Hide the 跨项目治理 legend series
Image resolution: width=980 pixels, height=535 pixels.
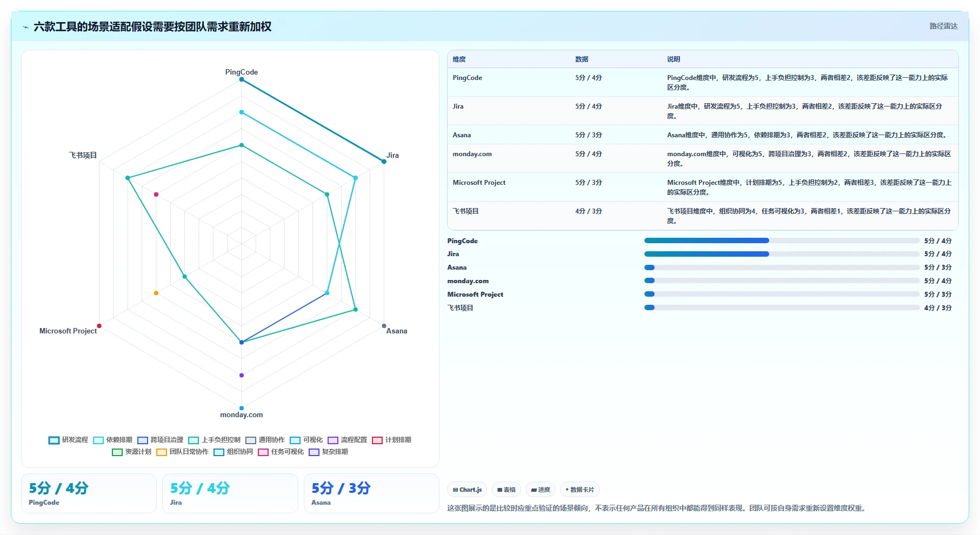pos(160,440)
